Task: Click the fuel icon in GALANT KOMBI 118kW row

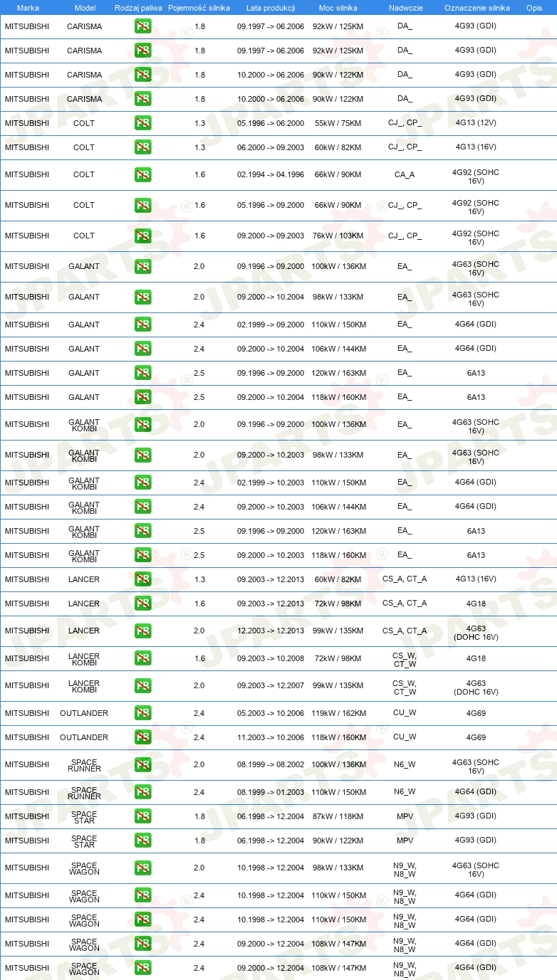Action: pyautogui.click(x=142, y=555)
